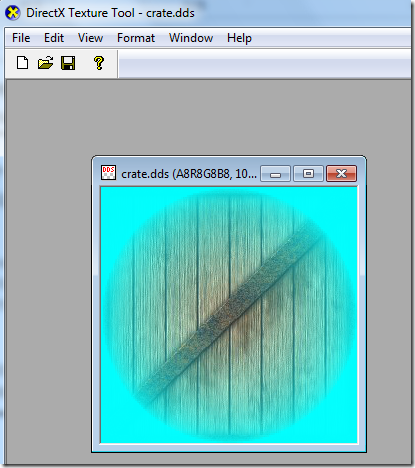Click the crate texture preview image
The width and height of the screenshot is (415, 468).
point(229,315)
